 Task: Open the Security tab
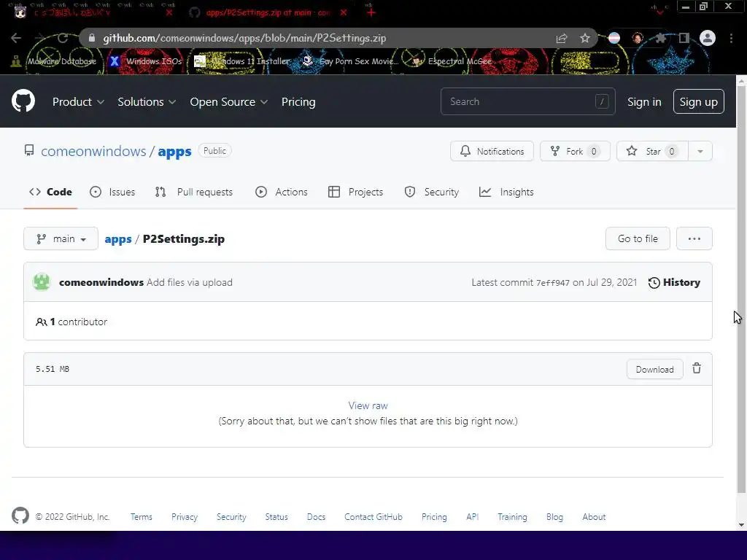[x=432, y=192]
